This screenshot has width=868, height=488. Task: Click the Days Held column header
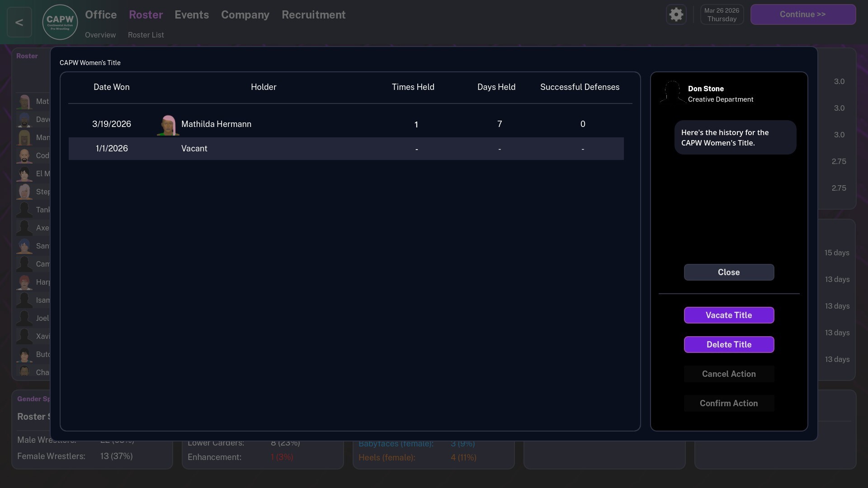click(x=496, y=87)
